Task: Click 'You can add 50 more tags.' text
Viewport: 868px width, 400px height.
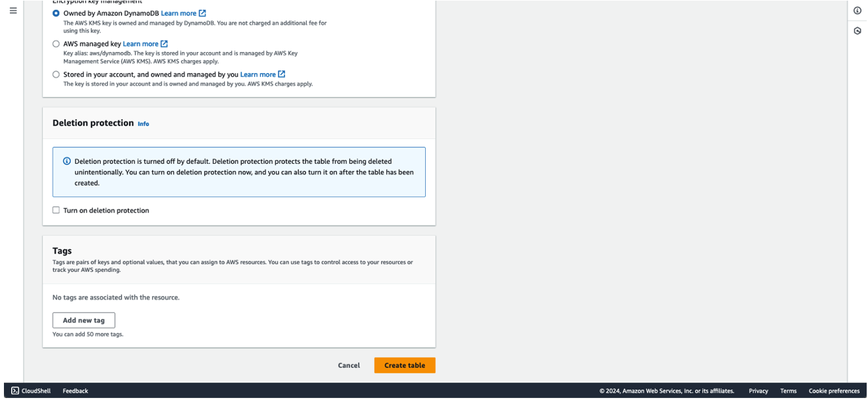Action: 88,334
